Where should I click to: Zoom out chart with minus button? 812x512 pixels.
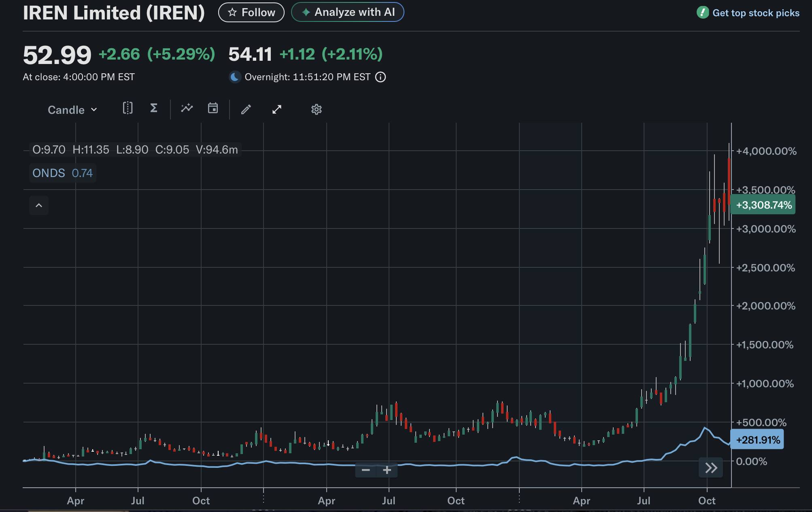[366, 470]
